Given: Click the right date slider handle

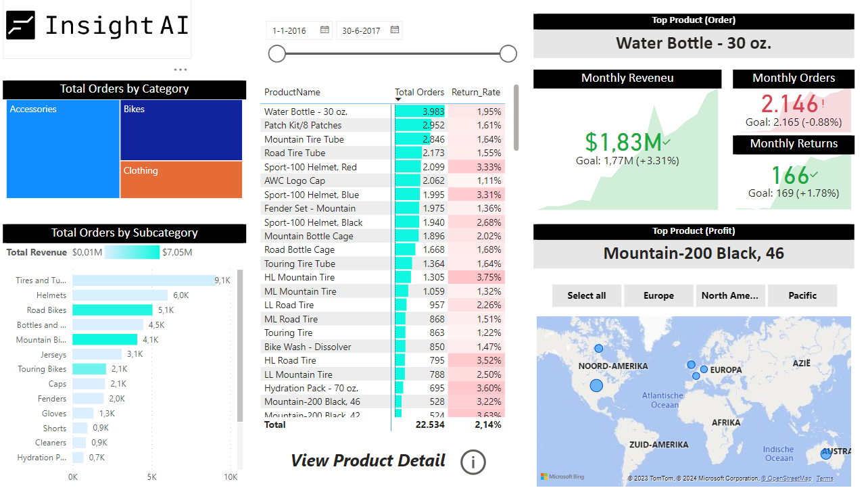Looking at the screenshot, I should coord(508,53).
